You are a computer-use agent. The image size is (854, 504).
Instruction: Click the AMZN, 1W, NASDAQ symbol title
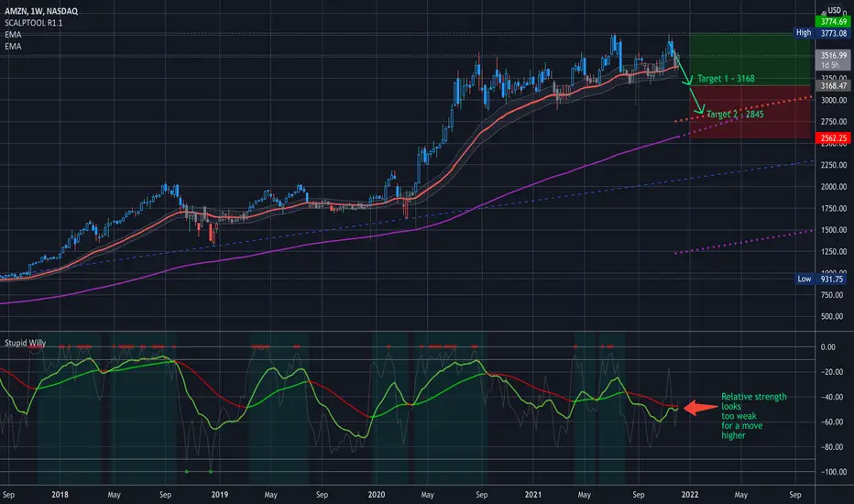point(41,11)
